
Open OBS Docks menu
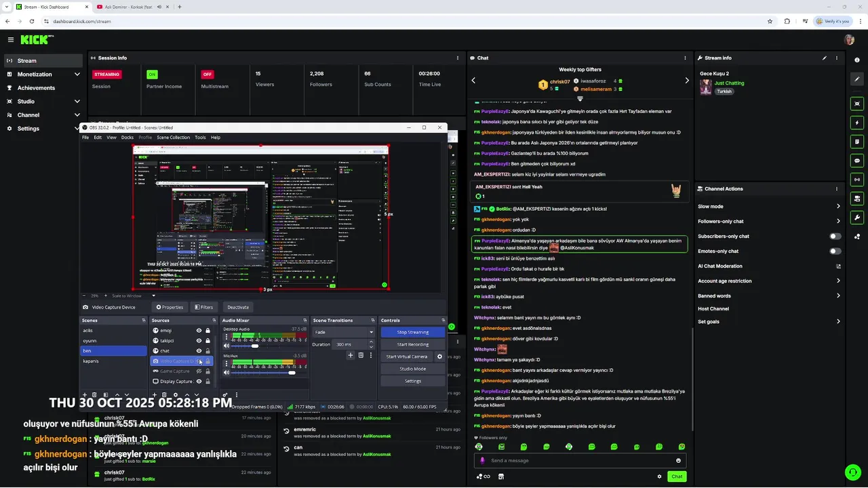[x=127, y=138]
